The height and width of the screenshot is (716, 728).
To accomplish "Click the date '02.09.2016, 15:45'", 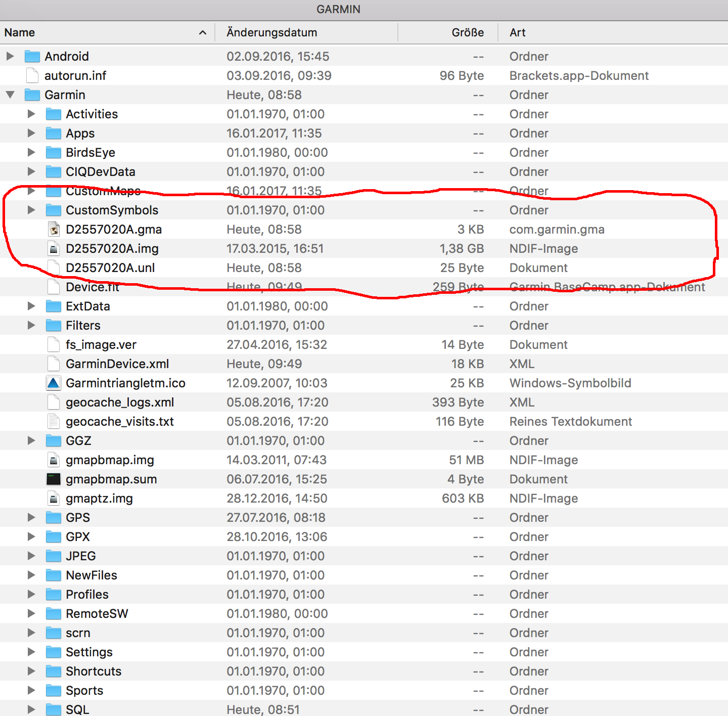I will (278, 56).
